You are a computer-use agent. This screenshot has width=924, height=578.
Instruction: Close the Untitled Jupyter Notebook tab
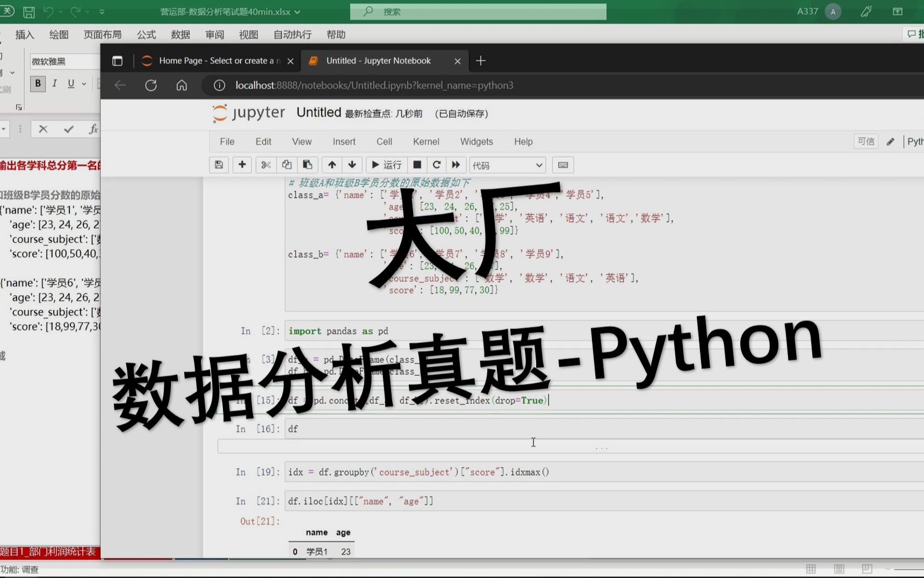458,61
